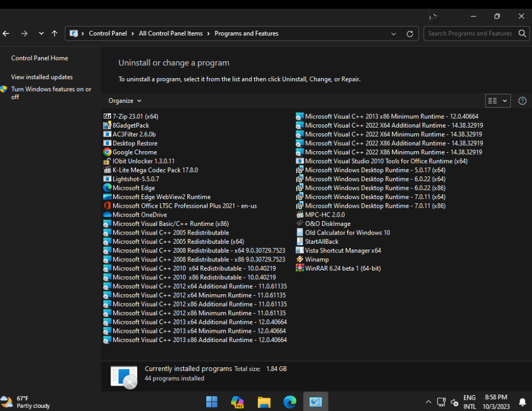The height and width of the screenshot is (411, 532).
Task: Open Windows Start button on taskbar
Action: [x=211, y=402]
